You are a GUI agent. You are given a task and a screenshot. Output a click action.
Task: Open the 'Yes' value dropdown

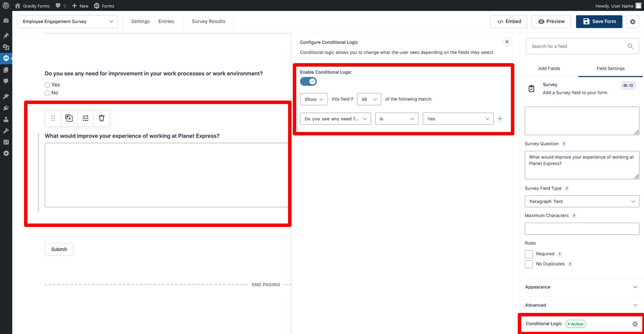tap(458, 119)
